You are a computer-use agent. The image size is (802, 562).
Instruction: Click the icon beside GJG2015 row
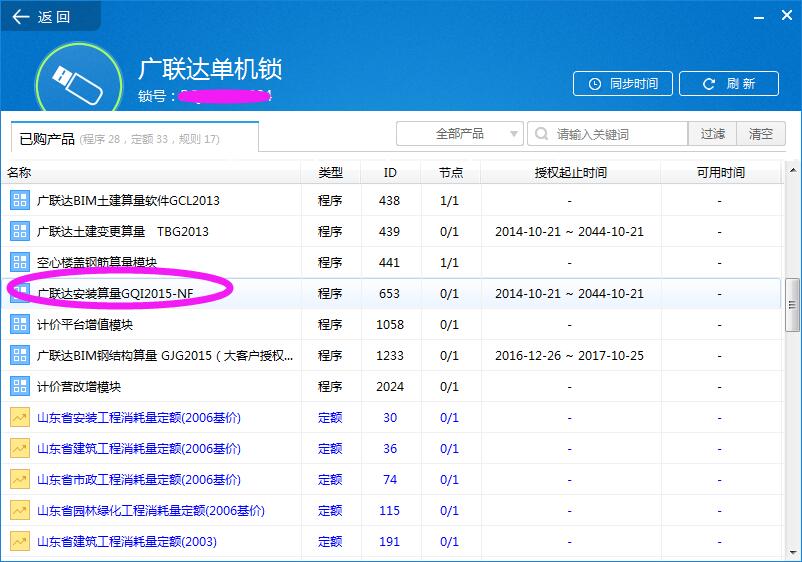20,355
